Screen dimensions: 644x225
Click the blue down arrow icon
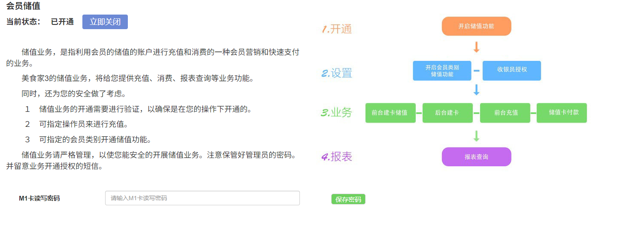(476, 90)
